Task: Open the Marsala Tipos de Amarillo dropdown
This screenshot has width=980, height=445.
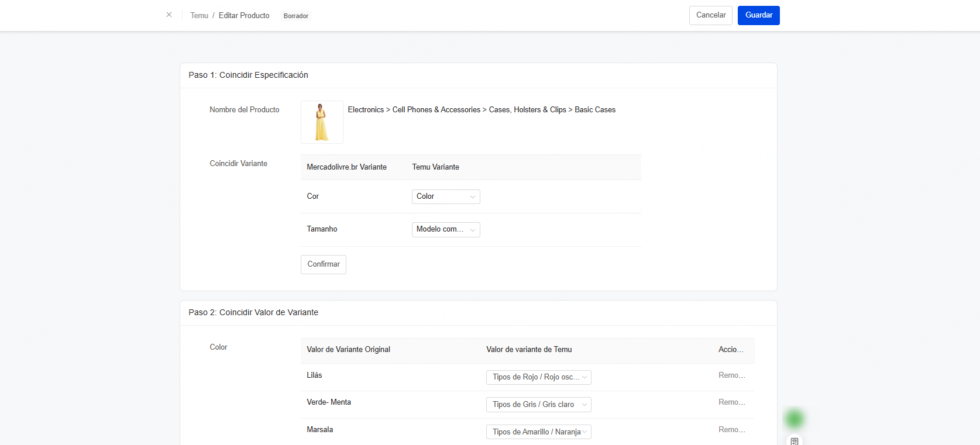Action: pyautogui.click(x=538, y=432)
